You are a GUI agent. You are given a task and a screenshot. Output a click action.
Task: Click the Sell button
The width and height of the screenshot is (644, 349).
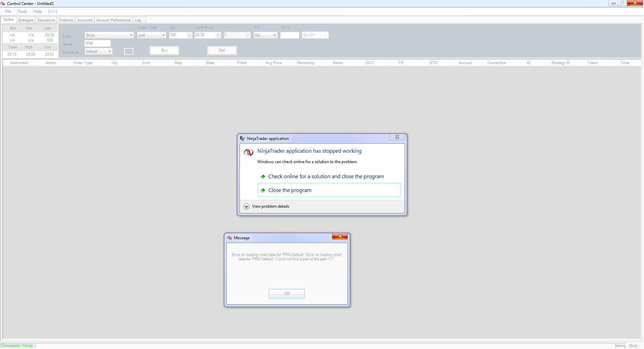coord(222,50)
